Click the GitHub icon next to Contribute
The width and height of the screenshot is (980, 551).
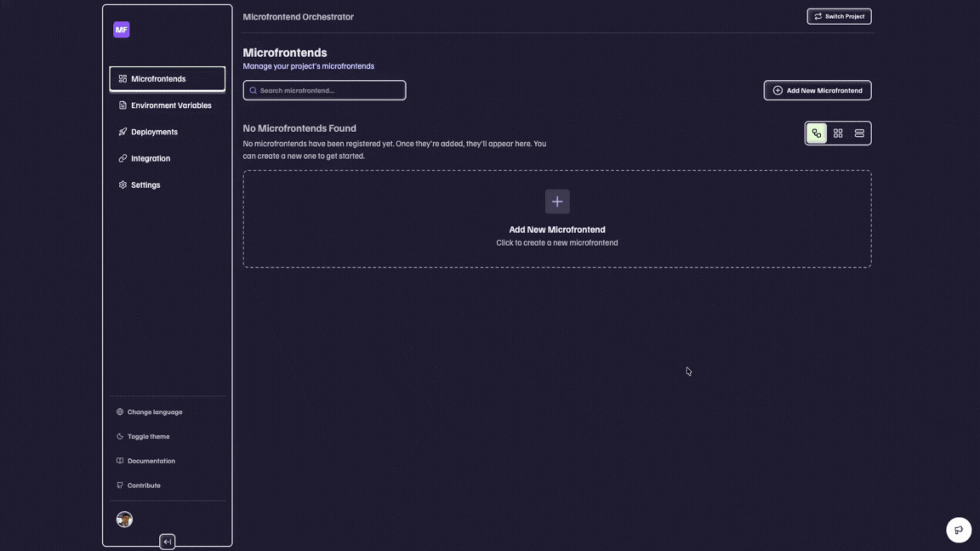119,485
